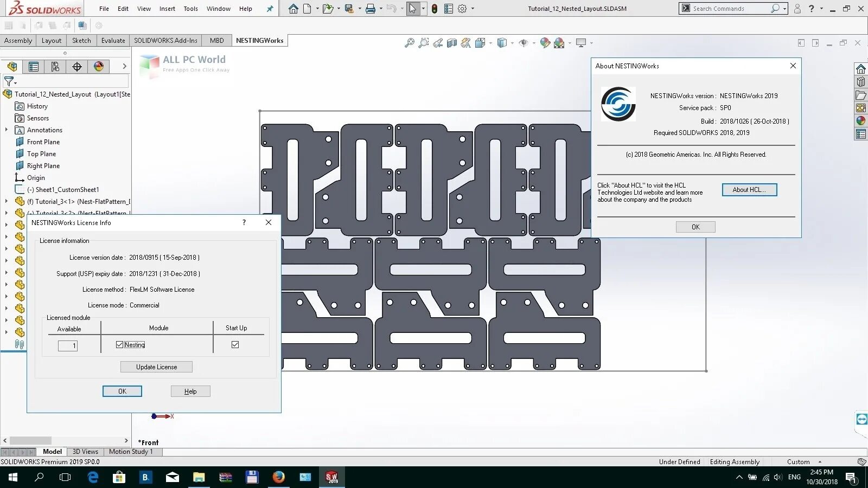Open the Windows Start menu
Screen dimensions: 868x488
click(x=12, y=477)
